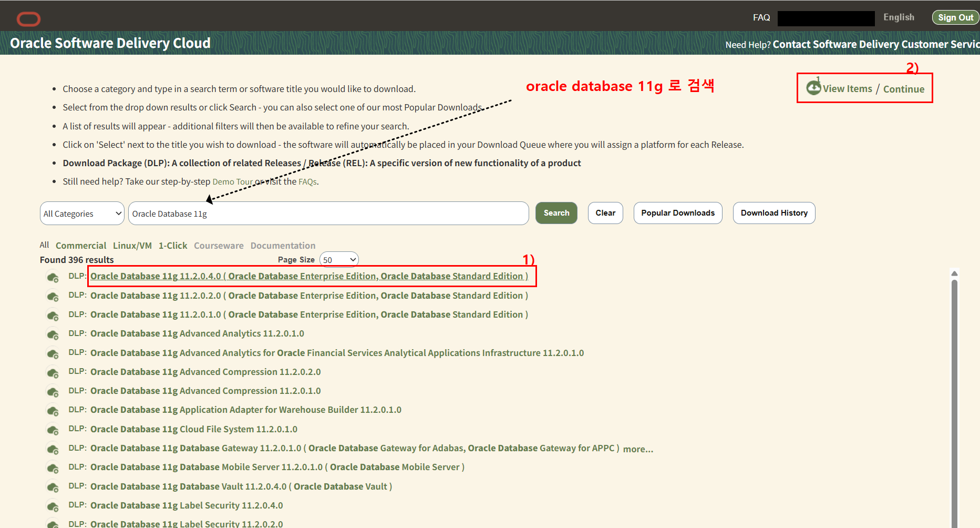Show All result types filter
The height and width of the screenshot is (528, 980).
44,245
